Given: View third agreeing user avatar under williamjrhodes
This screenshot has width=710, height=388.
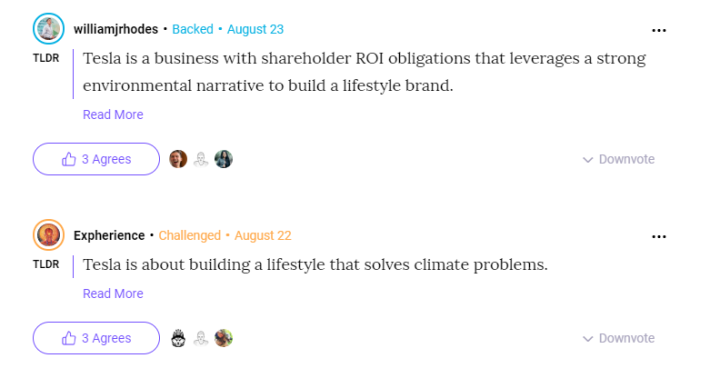Looking at the screenshot, I should point(223,159).
